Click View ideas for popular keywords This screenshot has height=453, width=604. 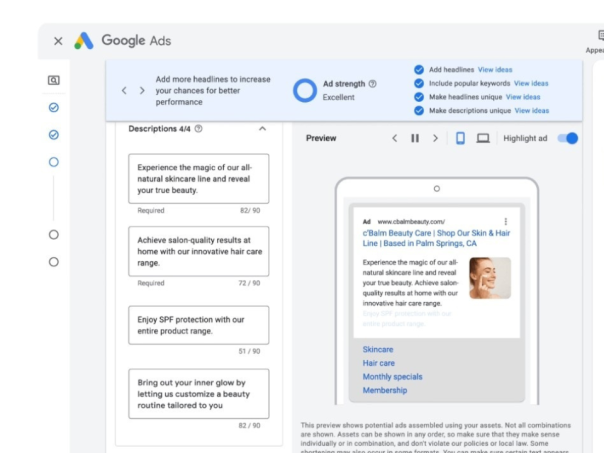(531, 84)
